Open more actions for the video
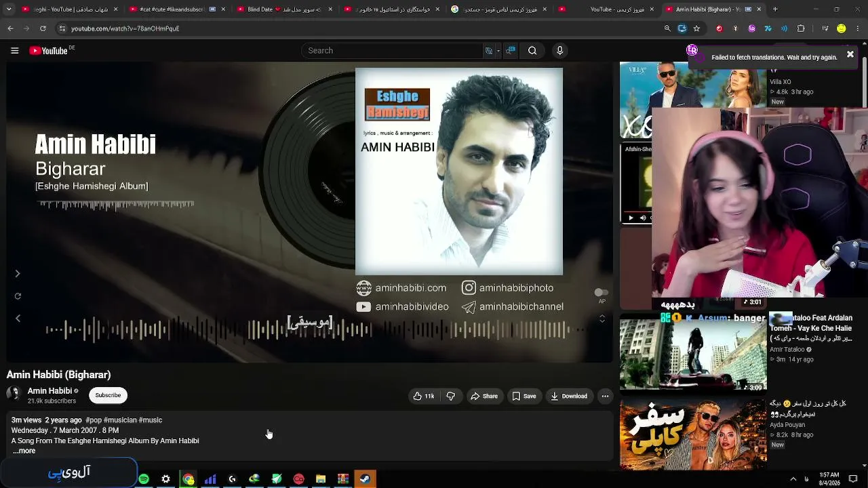868x488 pixels. (605, 396)
